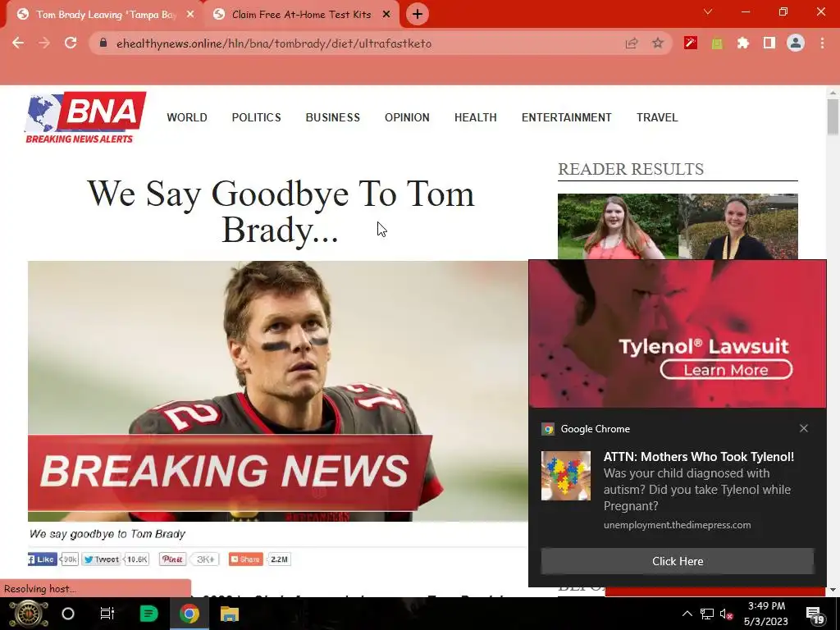Click the unemployment.thedimepress.com source text
The width and height of the screenshot is (840, 630).
point(677,525)
